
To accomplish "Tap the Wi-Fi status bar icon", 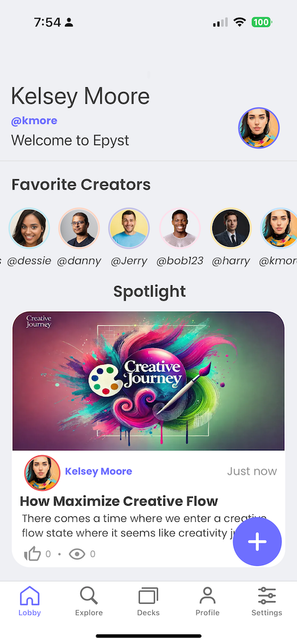I will pyautogui.click(x=239, y=22).
